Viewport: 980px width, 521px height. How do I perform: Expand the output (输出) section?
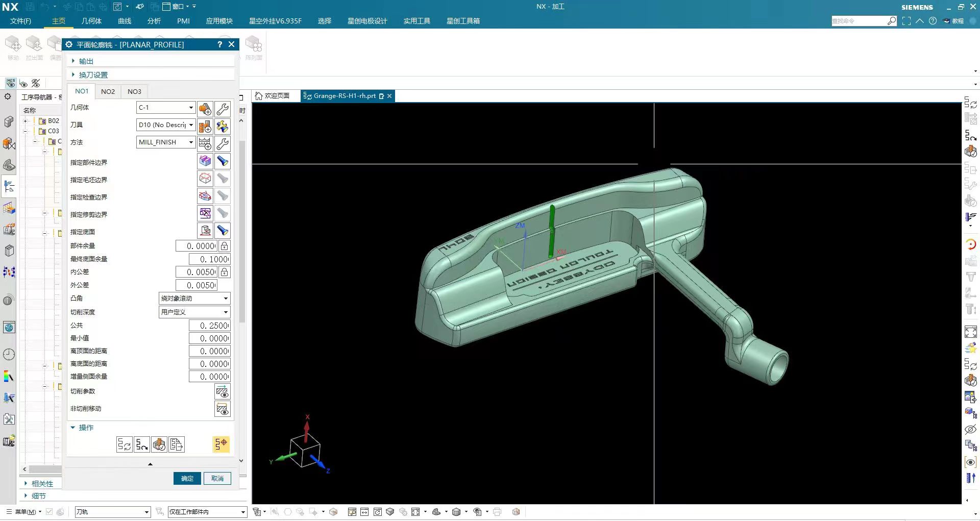pyautogui.click(x=86, y=61)
